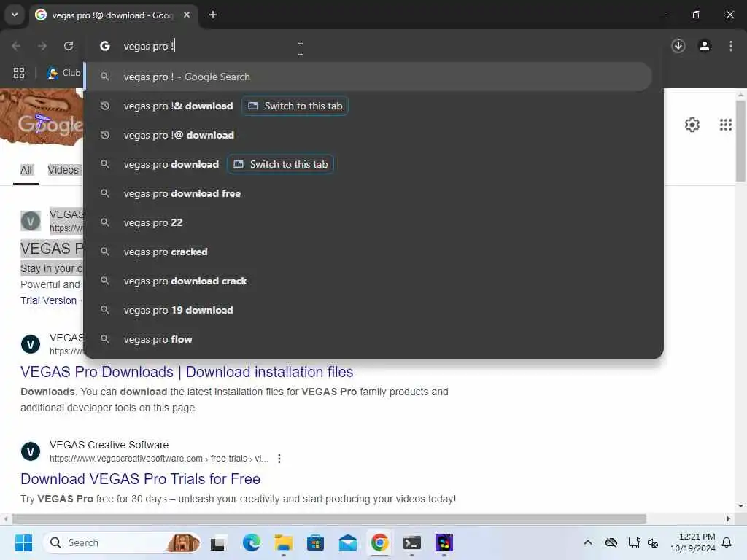Reload the current page
747x560 pixels.
(x=69, y=46)
